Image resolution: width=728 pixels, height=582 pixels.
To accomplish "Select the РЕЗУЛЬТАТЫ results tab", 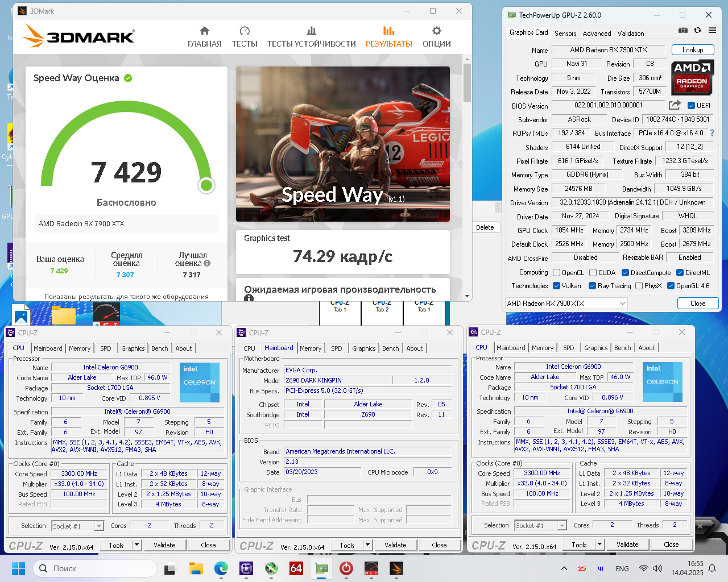I will click(388, 37).
